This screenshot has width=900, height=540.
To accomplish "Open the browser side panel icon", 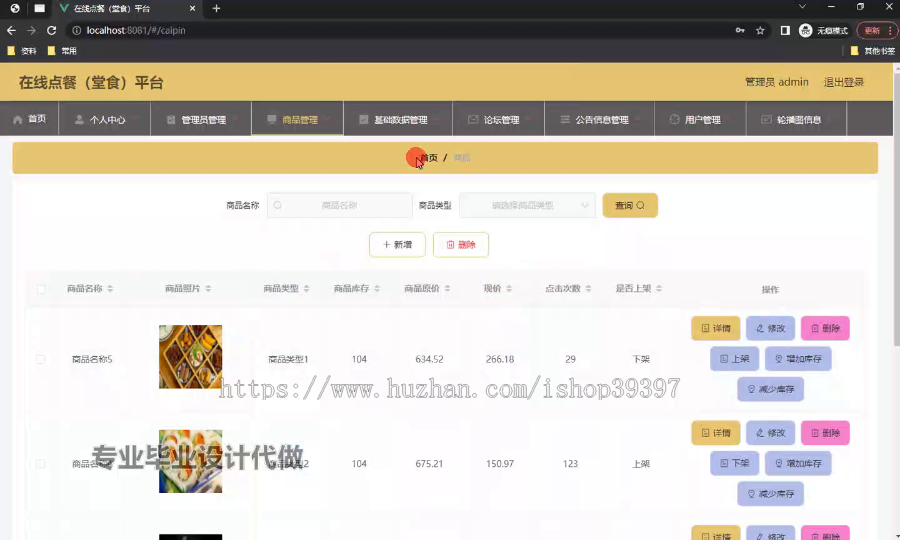I will (785, 30).
